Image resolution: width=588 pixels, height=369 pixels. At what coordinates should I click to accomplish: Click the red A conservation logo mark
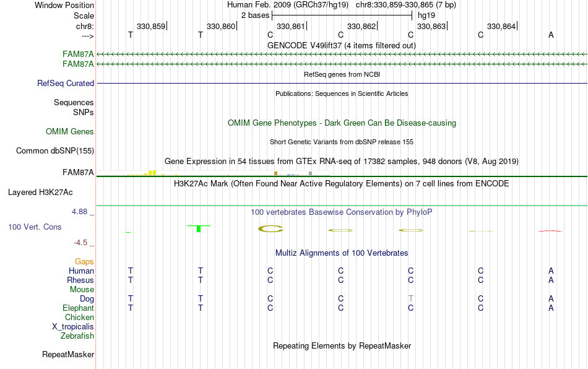click(550, 231)
